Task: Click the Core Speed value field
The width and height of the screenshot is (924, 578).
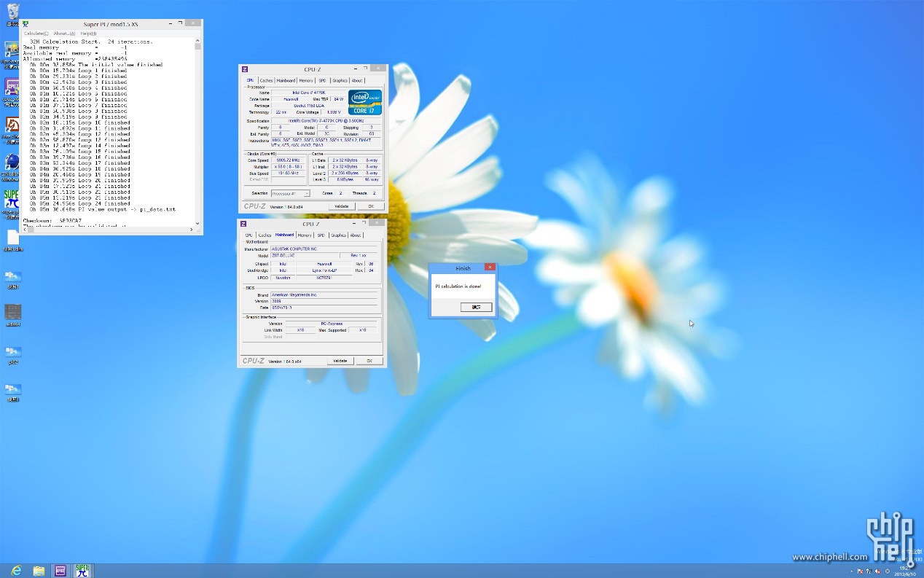Action: point(288,160)
